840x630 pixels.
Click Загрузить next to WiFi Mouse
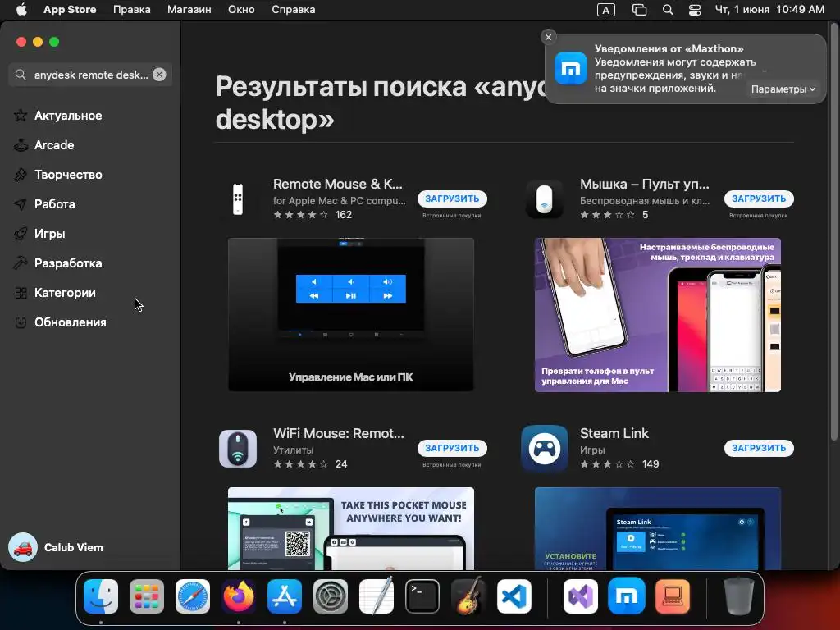452,448
